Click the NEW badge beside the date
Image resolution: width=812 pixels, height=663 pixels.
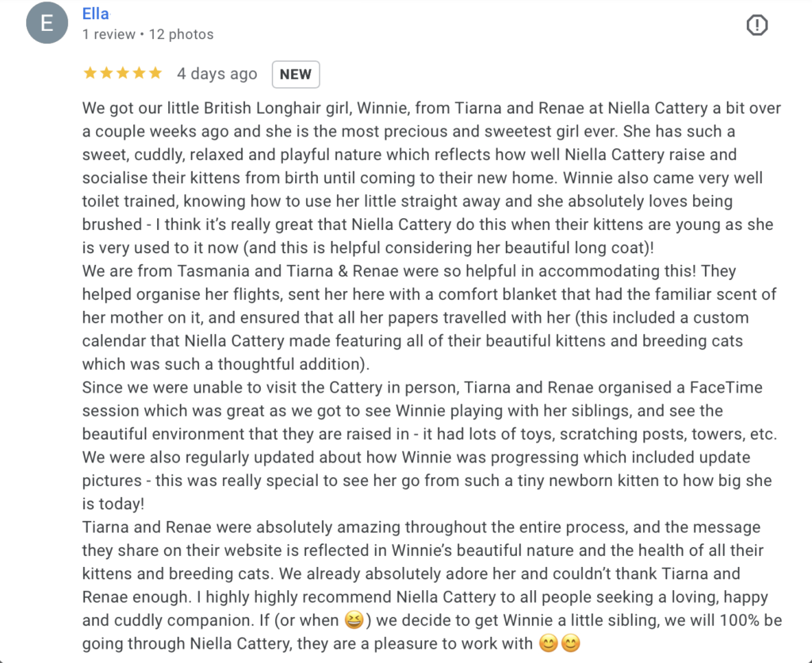point(296,74)
